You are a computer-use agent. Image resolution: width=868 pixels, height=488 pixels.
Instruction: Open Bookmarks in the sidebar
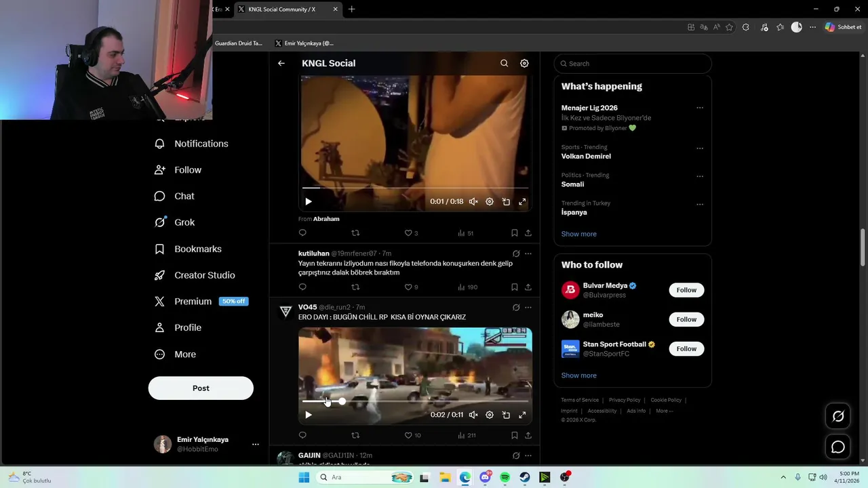[x=188, y=249]
